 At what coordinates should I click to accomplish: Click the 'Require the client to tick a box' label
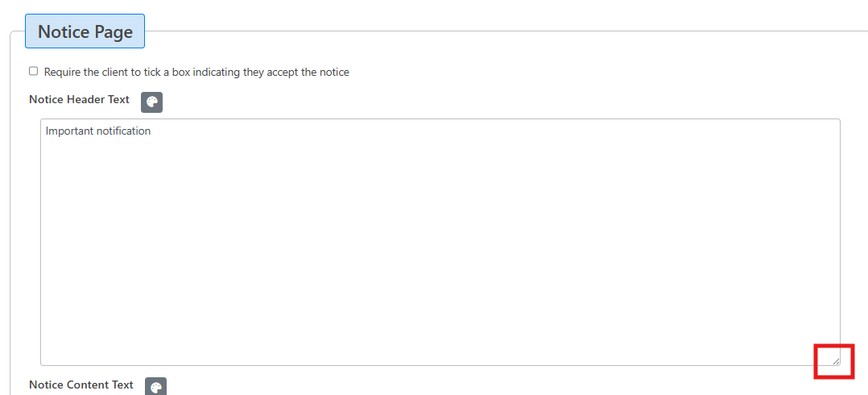196,73
